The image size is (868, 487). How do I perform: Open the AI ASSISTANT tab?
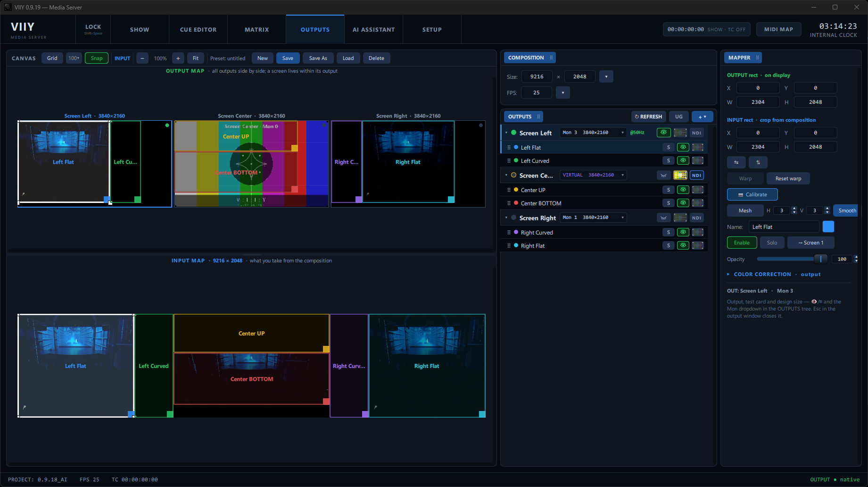[374, 29]
